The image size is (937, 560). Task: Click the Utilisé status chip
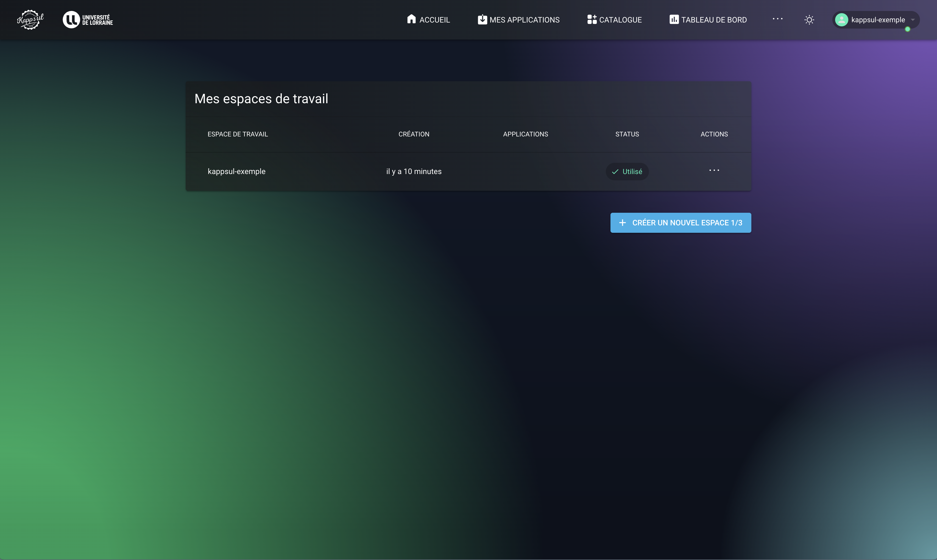[627, 172]
